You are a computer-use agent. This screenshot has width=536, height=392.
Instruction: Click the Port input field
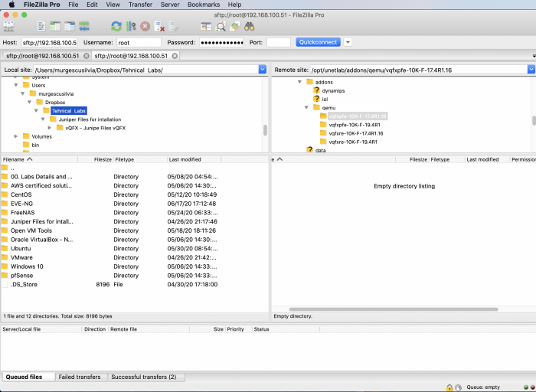tap(279, 43)
